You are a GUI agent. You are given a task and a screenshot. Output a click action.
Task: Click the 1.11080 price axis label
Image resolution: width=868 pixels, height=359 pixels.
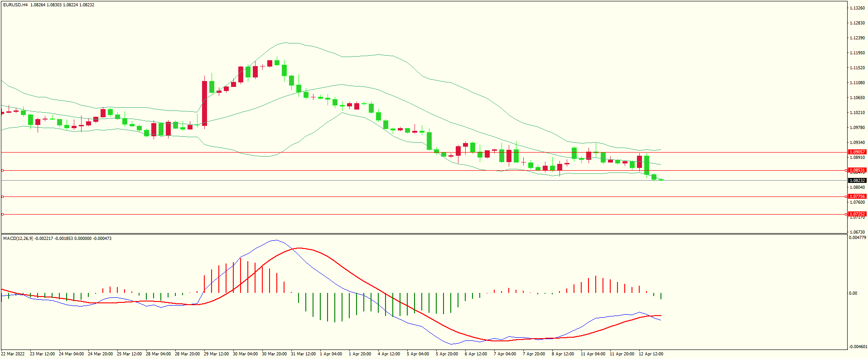(858, 83)
